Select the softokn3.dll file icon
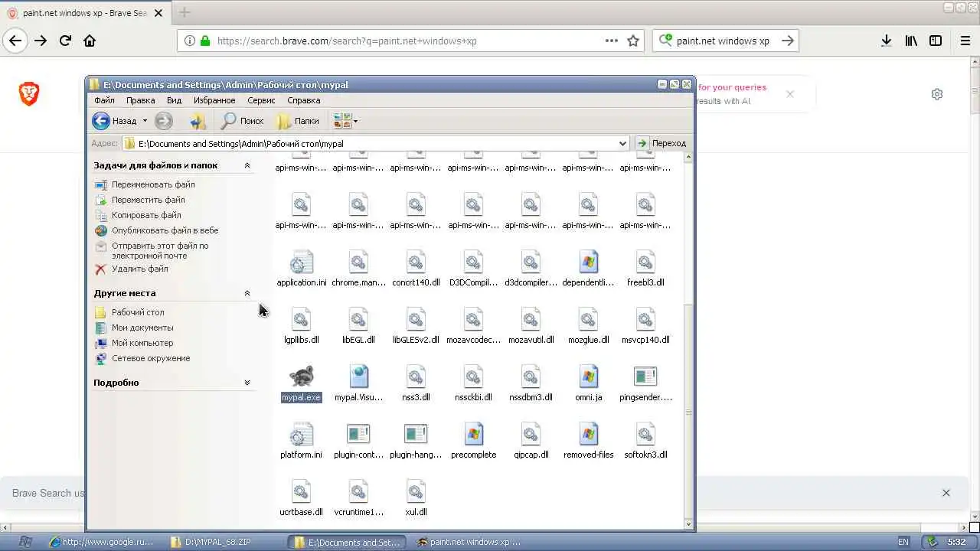Screen dimensions: 980x551 [x=645, y=434]
